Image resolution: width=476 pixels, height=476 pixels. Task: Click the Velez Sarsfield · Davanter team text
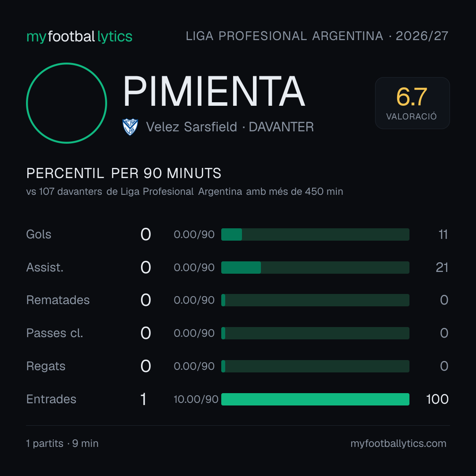(230, 127)
